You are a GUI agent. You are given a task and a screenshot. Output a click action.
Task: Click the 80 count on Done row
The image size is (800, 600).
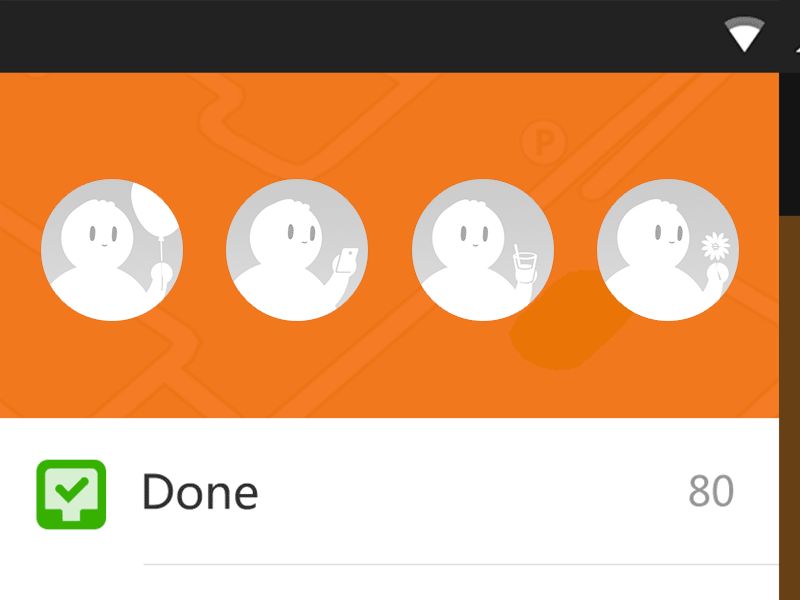tap(711, 491)
